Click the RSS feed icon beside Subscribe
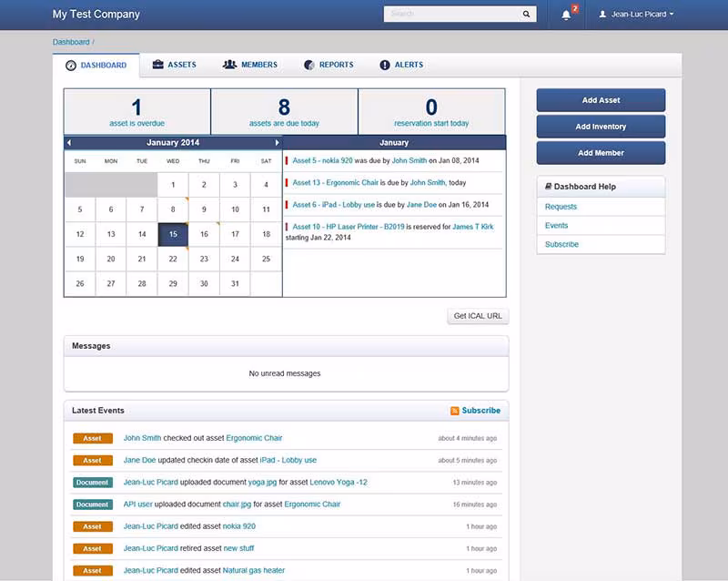 pyautogui.click(x=454, y=411)
